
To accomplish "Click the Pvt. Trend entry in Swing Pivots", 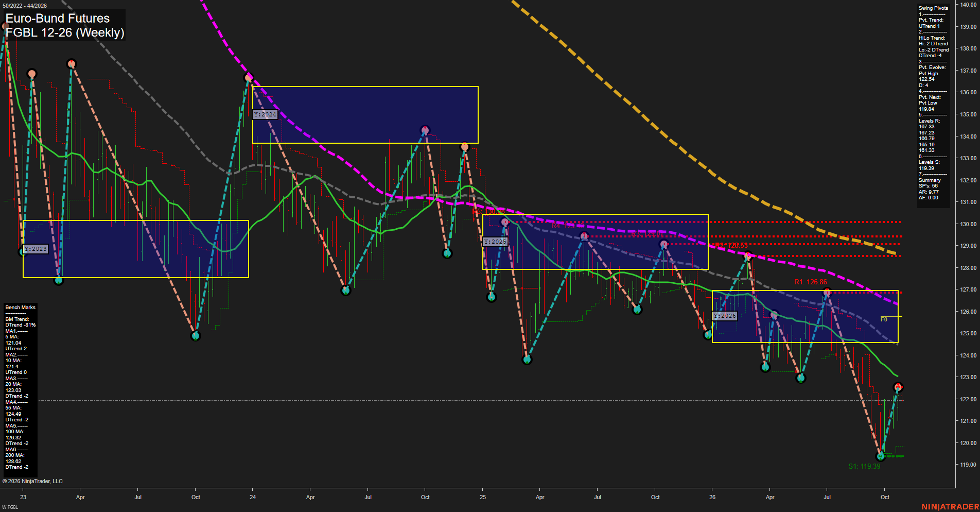I will (931, 23).
